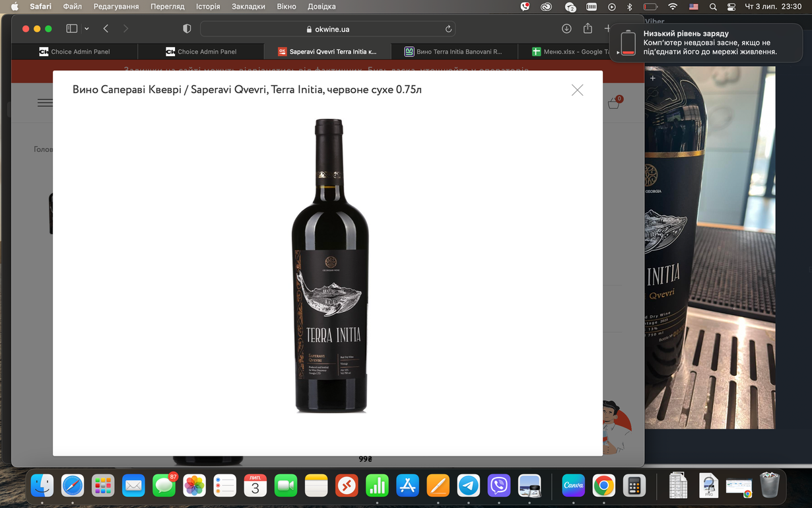Open Google Chrome from the Dock

click(604, 486)
